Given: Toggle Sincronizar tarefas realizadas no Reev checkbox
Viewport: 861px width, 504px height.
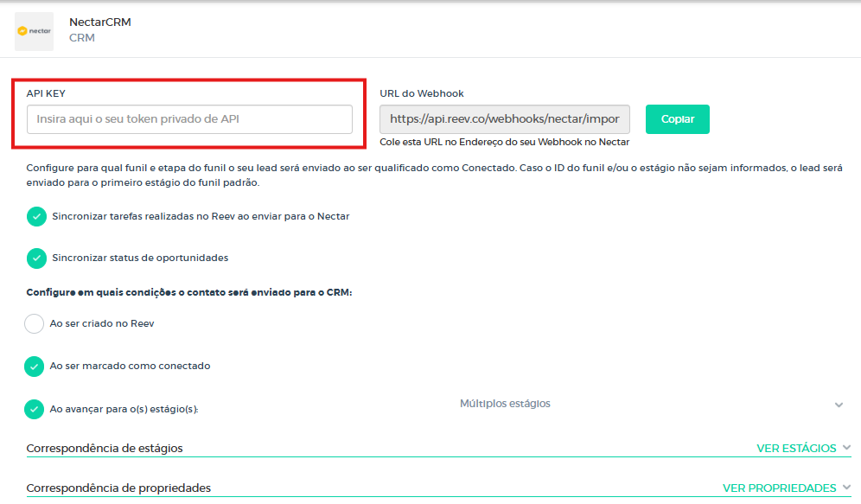Looking at the screenshot, I should pos(37,217).
